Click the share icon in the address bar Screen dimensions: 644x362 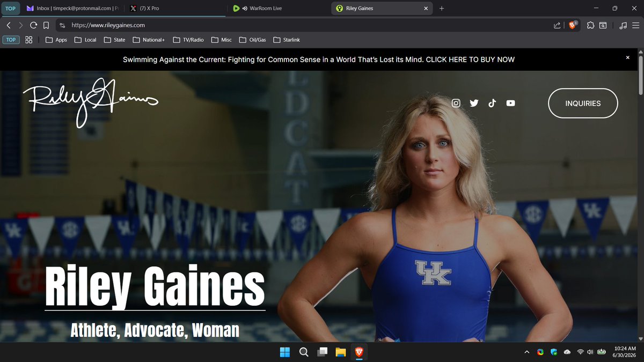[x=557, y=25]
